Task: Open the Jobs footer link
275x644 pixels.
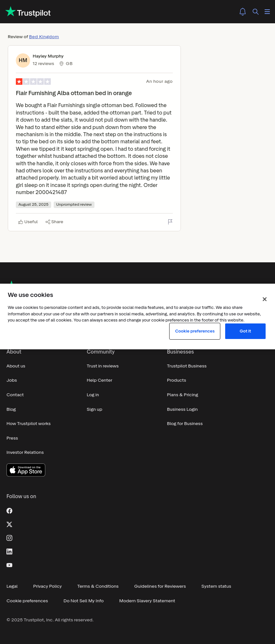Action: (x=12, y=380)
